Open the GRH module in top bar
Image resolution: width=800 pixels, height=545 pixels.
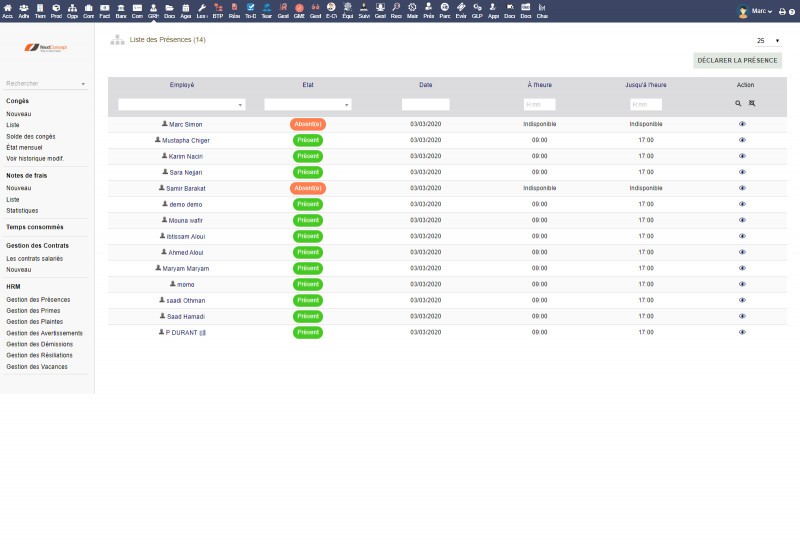(x=153, y=11)
